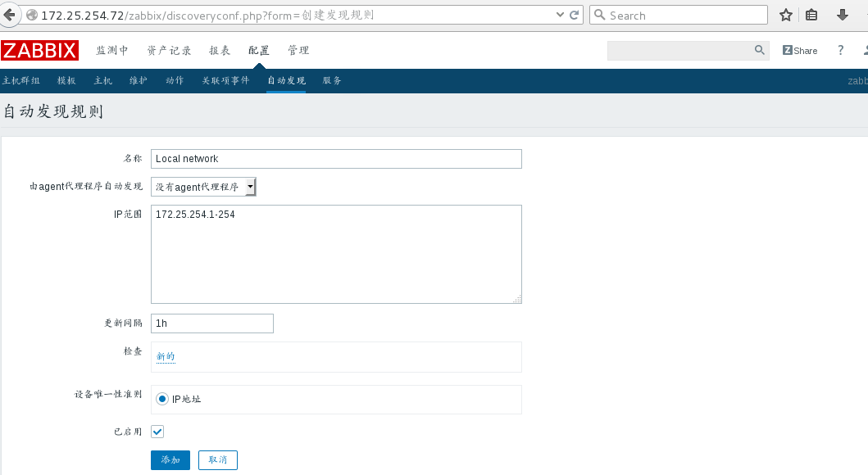Viewport: 868px width, 475px height.
Task: Click the ZABBIX logo
Action: [39, 50]
